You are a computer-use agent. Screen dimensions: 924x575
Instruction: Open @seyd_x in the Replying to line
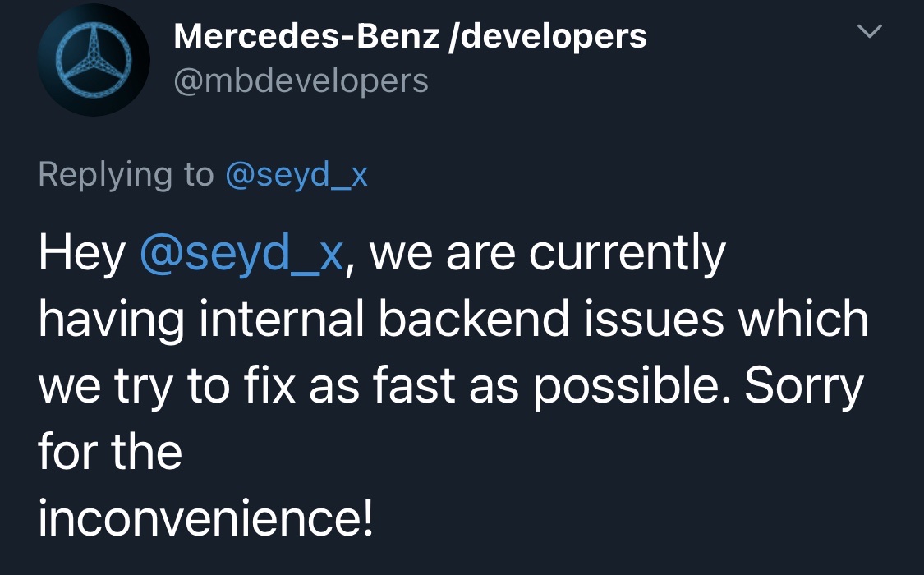(x=297, y=174)
